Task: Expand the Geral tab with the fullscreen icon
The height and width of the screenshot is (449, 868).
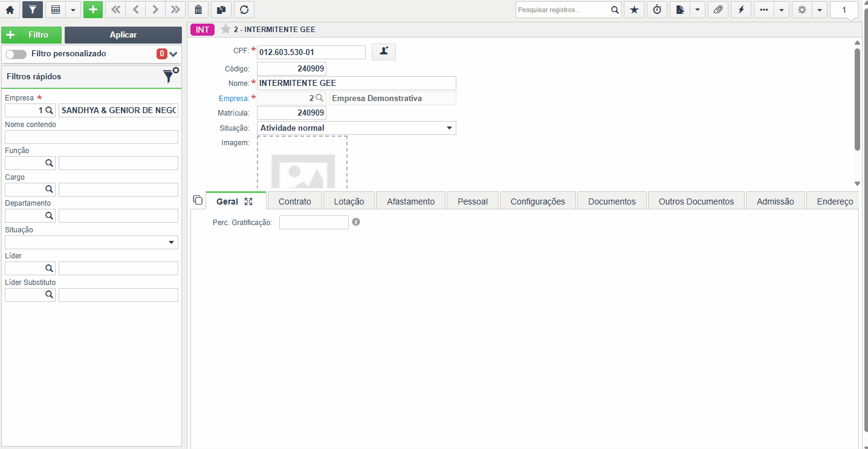Action: 248,202
